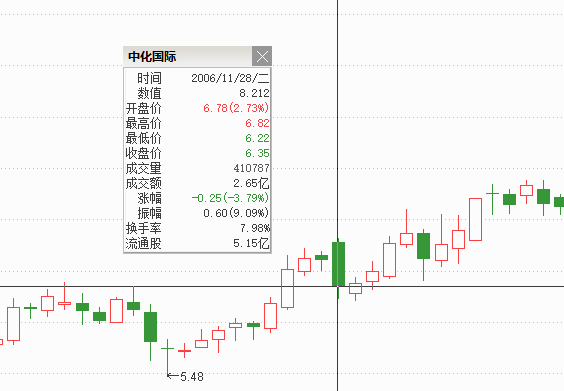564x391 pixels.
Task: Click the 最高价 value 6.82
Action: (257, 123)
